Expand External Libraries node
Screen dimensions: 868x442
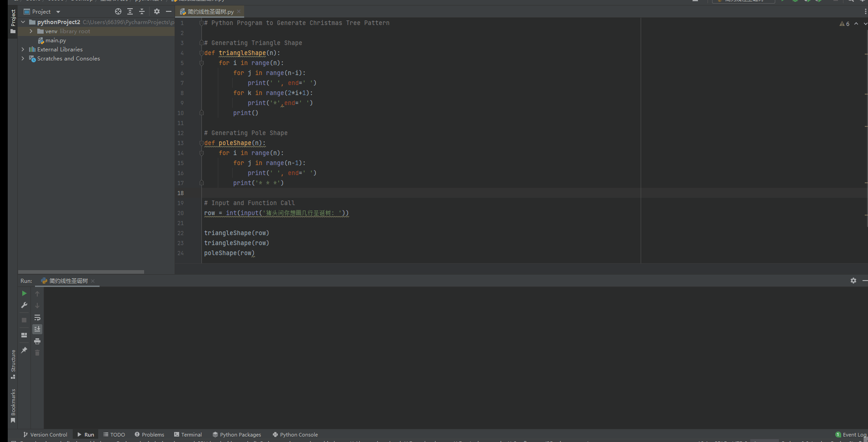pos(23,50)
